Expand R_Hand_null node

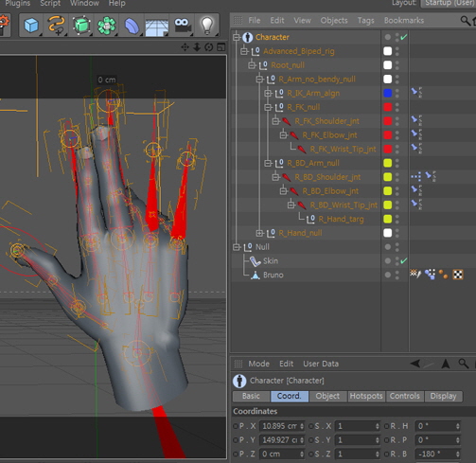pyautogui.click(x=259, y=233)
